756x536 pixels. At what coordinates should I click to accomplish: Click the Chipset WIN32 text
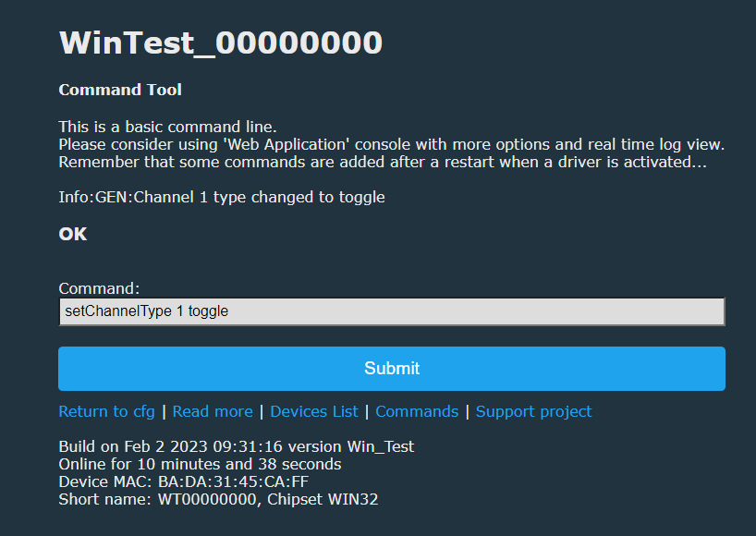[323, 499]
